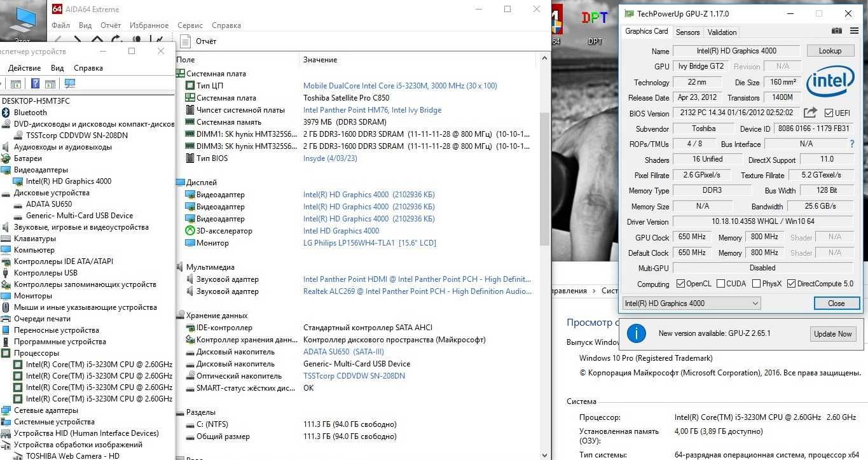Select Generic- Multi-Card USB Device in Device Manager

click(79, 216)
